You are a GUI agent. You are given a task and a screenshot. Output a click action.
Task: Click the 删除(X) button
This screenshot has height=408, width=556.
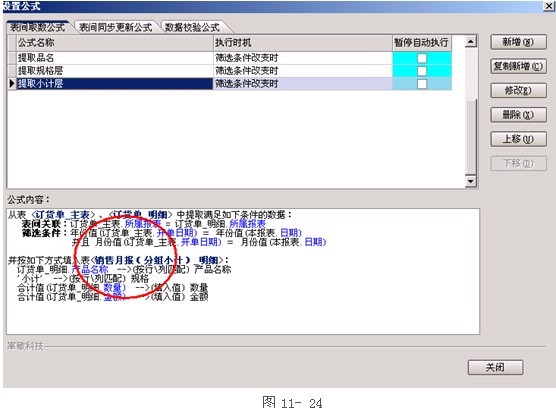(x=518, y=115)
